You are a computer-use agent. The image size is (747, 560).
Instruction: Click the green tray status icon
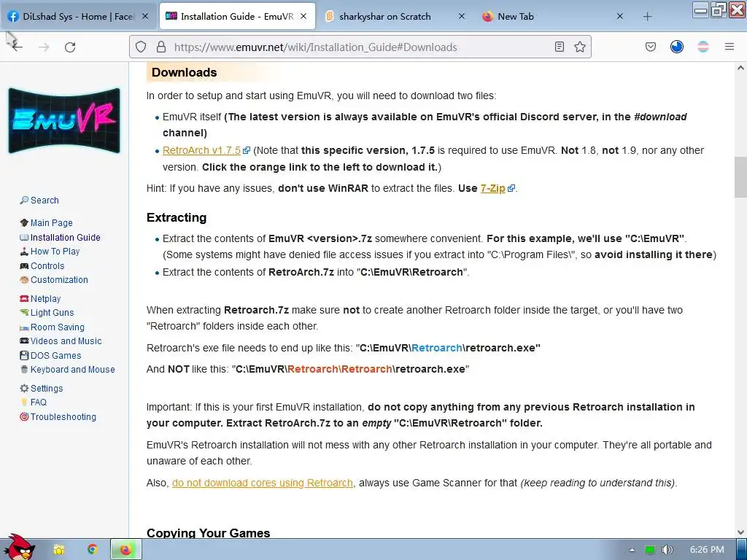point(649,550)
